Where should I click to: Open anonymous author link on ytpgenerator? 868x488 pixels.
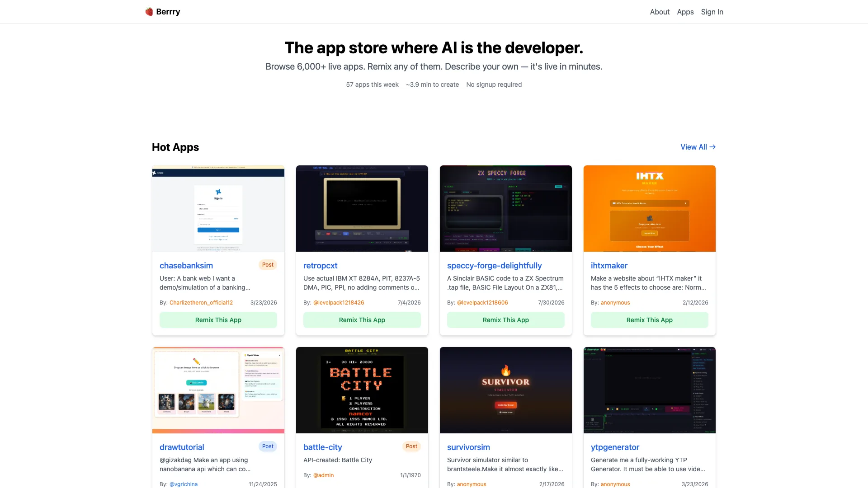pos(615,484)
